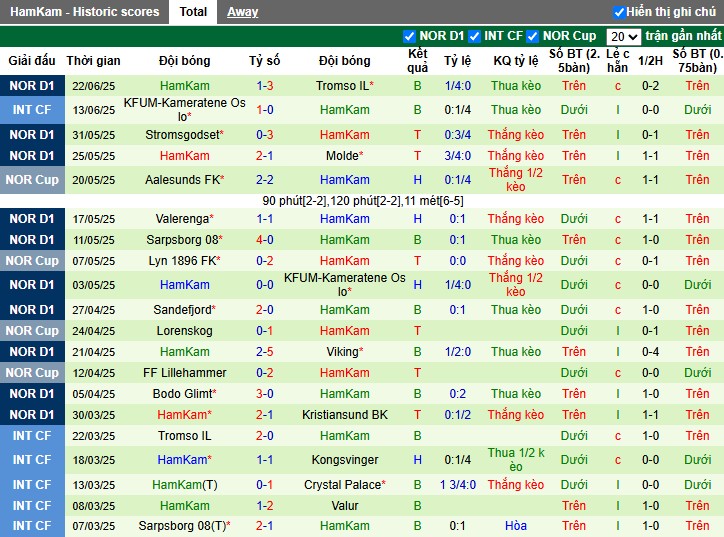The height and width of the screenshot is (537, 724).
Task: Click the odds 1/2:0 for Viking match
Action: pos(458,352)
